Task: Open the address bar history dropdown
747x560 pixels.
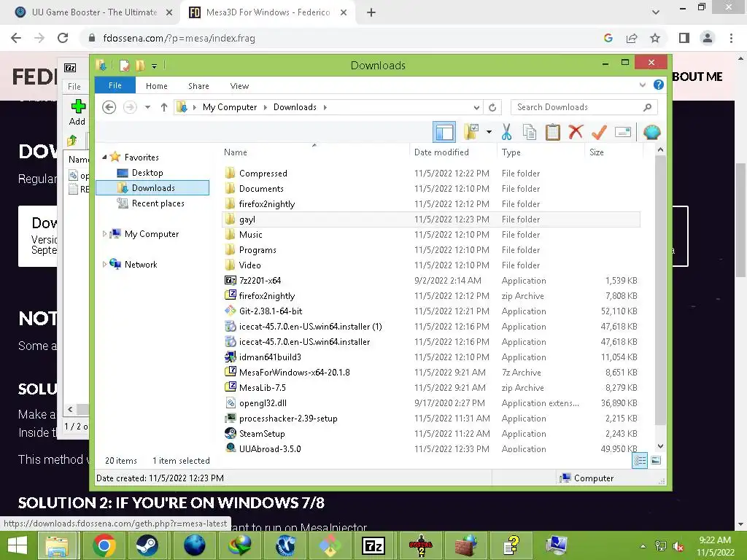Action: (x=476, y=107)
